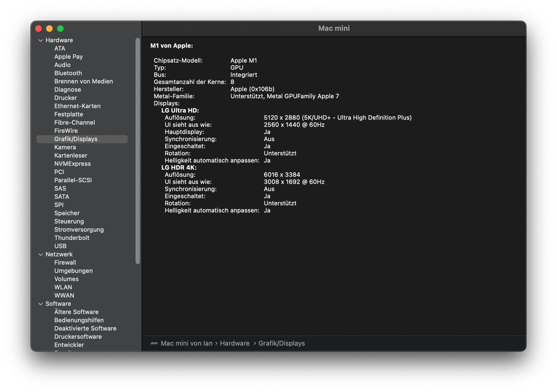This screenshot has height=392, width=557.
Task: Click the green fullscreen window button
Action: (x=60, y=29)
